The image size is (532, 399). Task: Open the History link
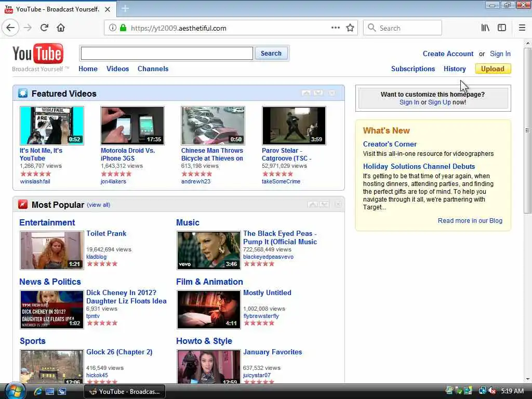click(455, 69)
